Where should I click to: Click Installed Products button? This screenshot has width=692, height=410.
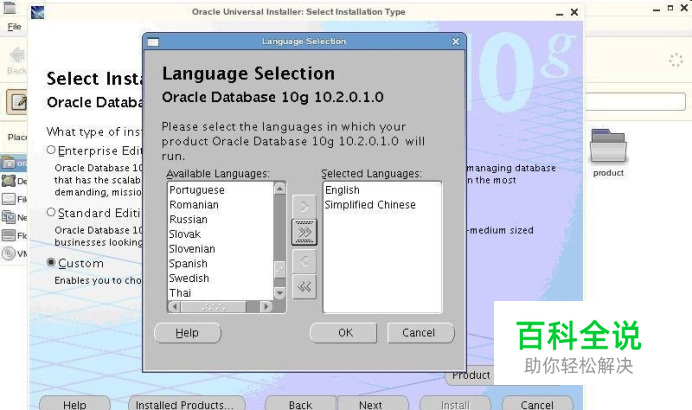[187, 403]
